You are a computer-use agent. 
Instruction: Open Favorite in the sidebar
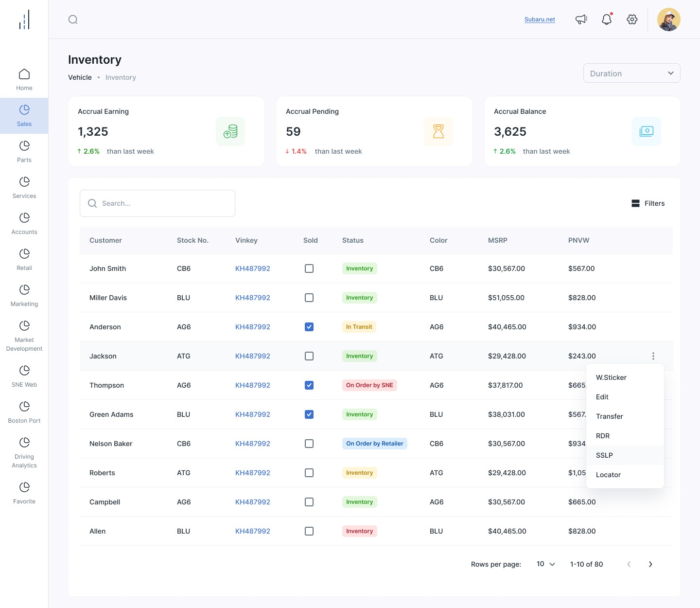[24, 493]
